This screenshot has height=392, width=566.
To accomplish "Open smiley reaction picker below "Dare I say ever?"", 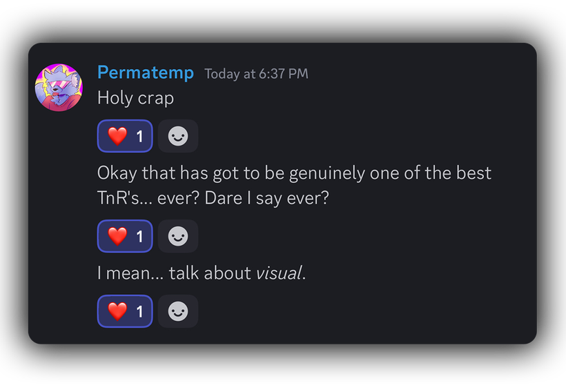I will pos(178,236).
